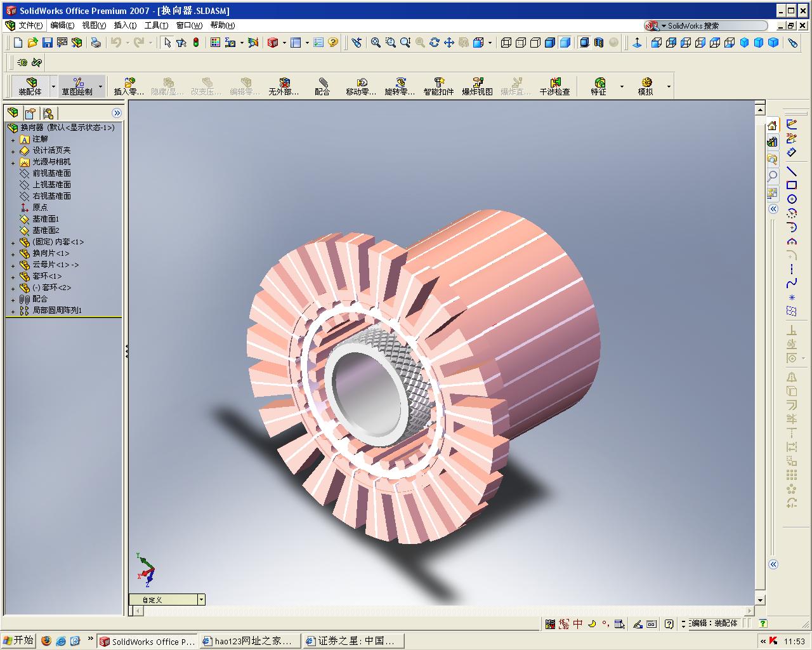Click the No External References (无外部...) tool

(284, 86)
